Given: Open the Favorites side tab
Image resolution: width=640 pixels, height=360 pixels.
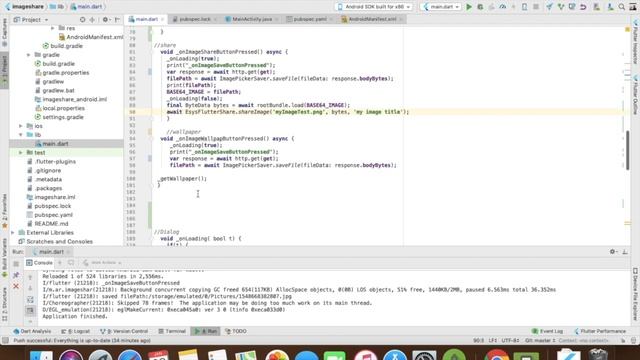Looking at the screenshot, I should coord(4,211).
